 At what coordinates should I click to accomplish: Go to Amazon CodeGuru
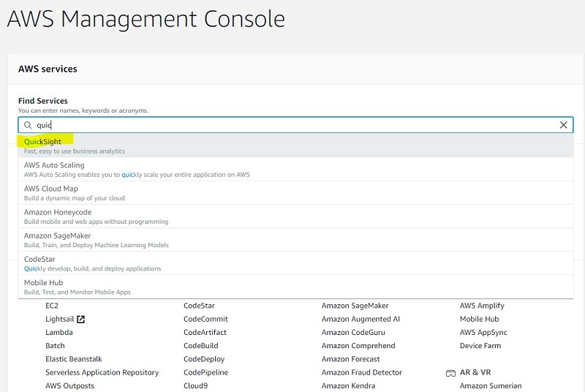click(x=353, y=332)
